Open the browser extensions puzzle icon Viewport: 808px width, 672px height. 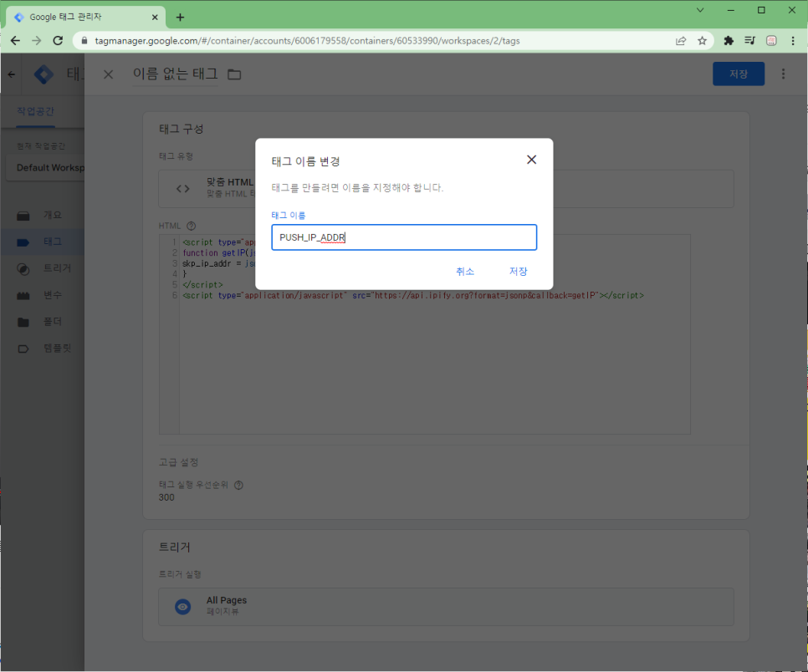pos(729,41)
